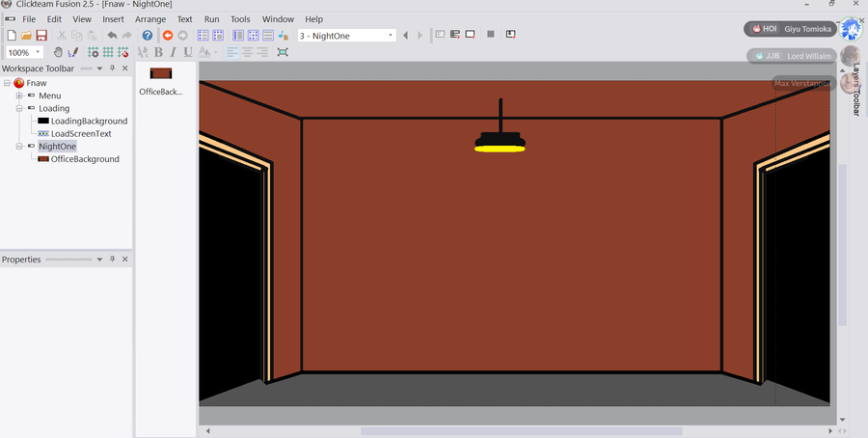Redo using the right curved arrow
This screenshot has width=868, height=438.
tap(126, 36)
